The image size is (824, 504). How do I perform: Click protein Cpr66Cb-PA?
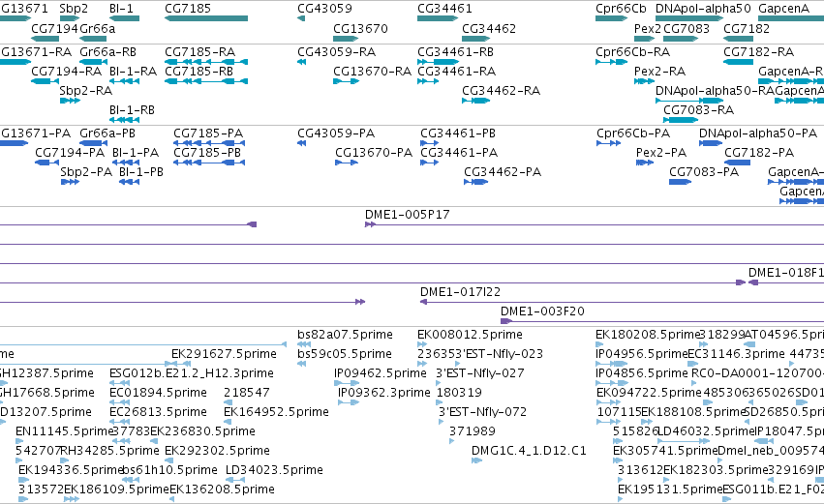[633, 133]
